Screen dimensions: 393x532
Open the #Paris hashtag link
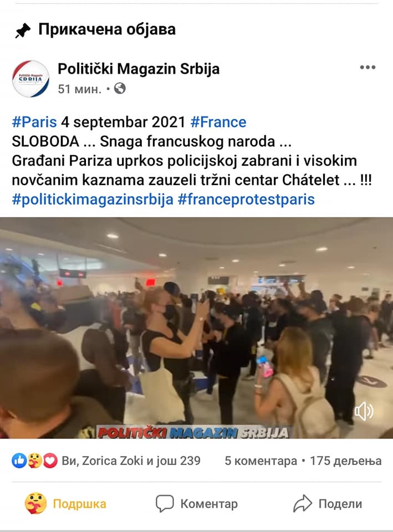coord(34,122)
